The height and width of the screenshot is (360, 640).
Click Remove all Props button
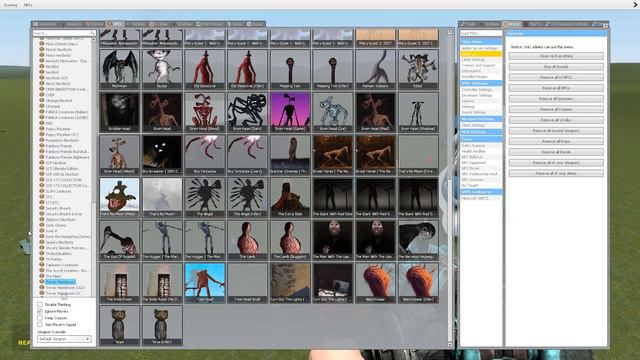tap(556, 141)
